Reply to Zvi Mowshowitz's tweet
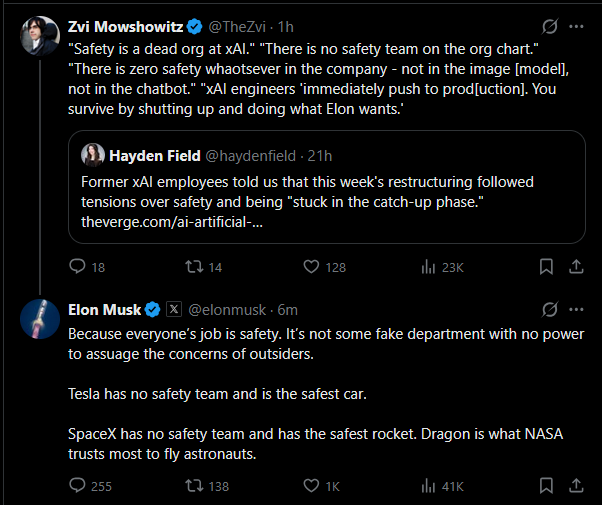The width and height of the screenshot is (602, 505). (78, 267)
